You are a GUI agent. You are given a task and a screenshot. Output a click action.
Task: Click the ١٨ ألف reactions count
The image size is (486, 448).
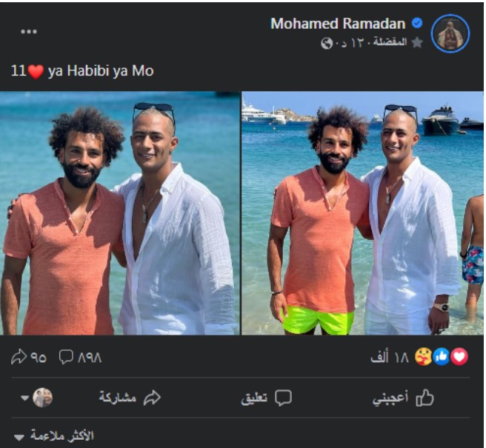pos(390,357)
